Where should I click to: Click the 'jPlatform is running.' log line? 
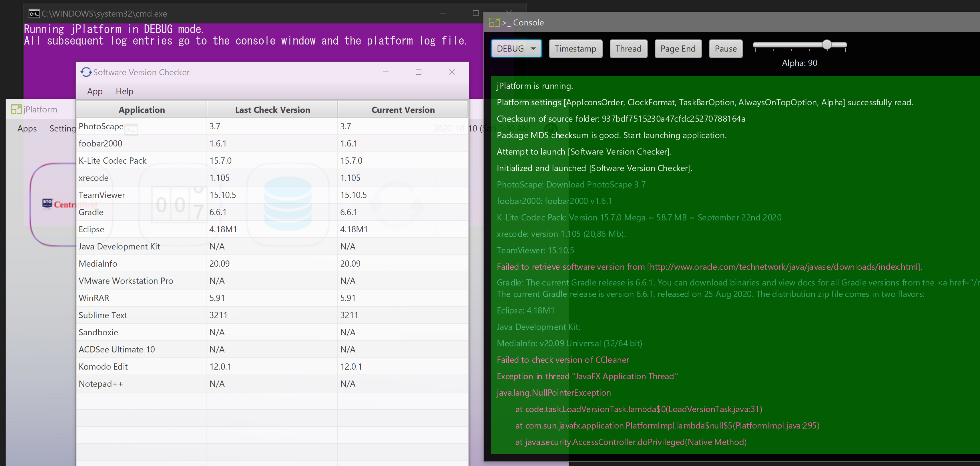(x=535, y=86)
